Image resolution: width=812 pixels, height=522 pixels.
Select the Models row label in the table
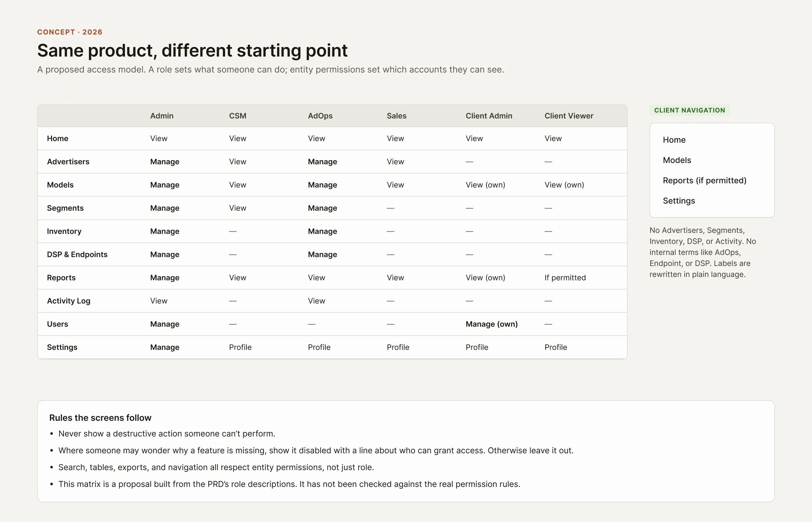(60, 185)
